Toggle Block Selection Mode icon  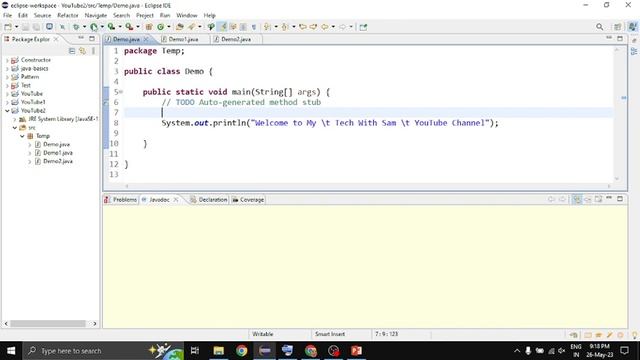[x=243, y=27]
